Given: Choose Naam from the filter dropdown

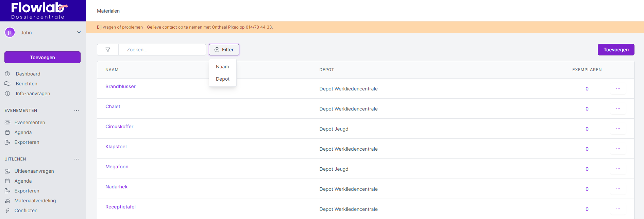Looking at the screenshot, I should [222, 67].
